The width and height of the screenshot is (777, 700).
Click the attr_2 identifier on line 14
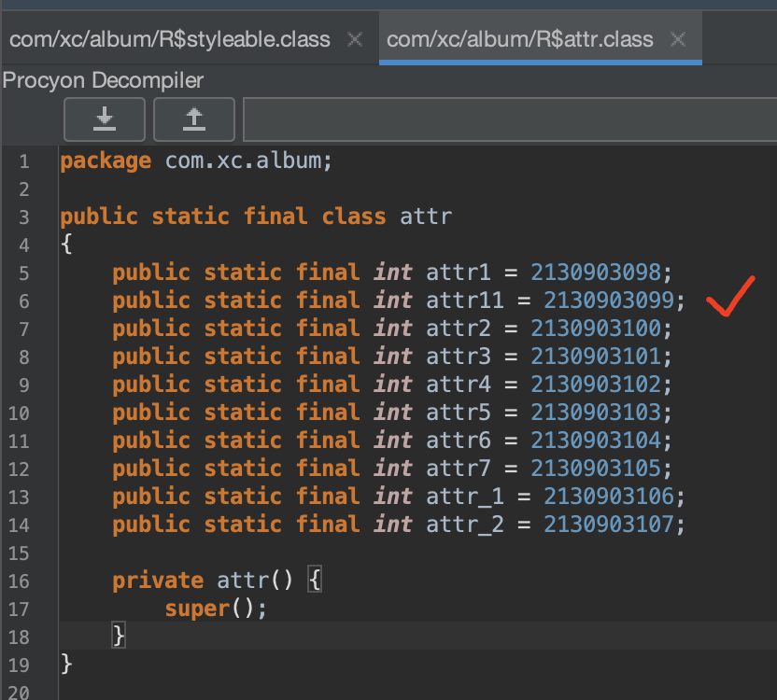465,525
